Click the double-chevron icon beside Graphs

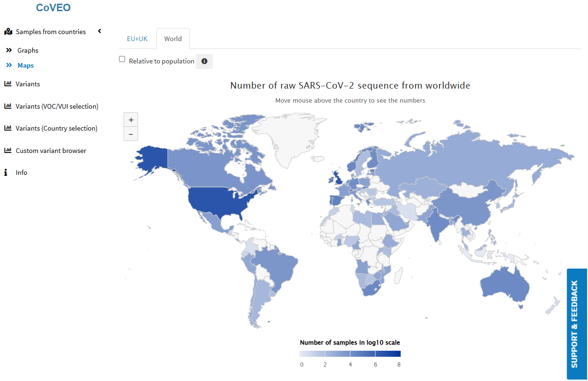point(9,50)
